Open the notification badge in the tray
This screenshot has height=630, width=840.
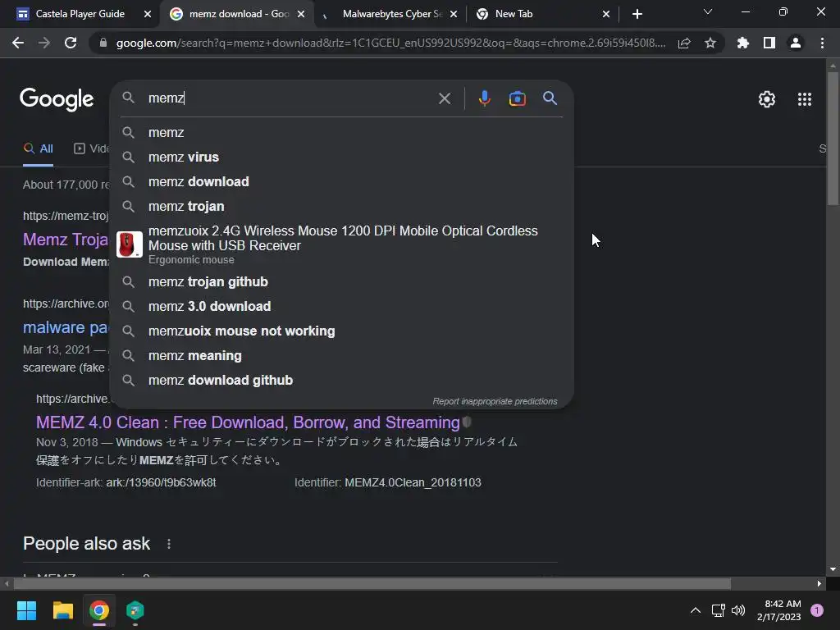coord(817,610)
